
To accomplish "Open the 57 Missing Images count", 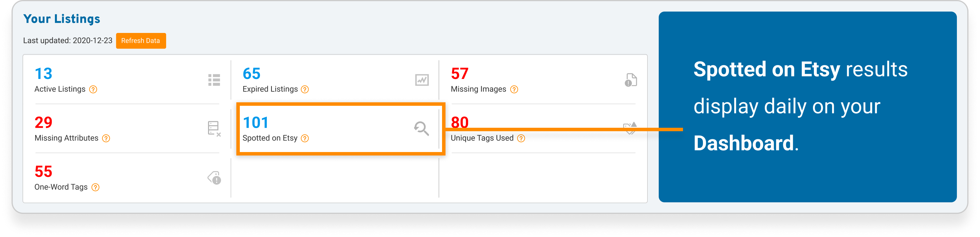I will pyautogui.click(x=460, y=73).
